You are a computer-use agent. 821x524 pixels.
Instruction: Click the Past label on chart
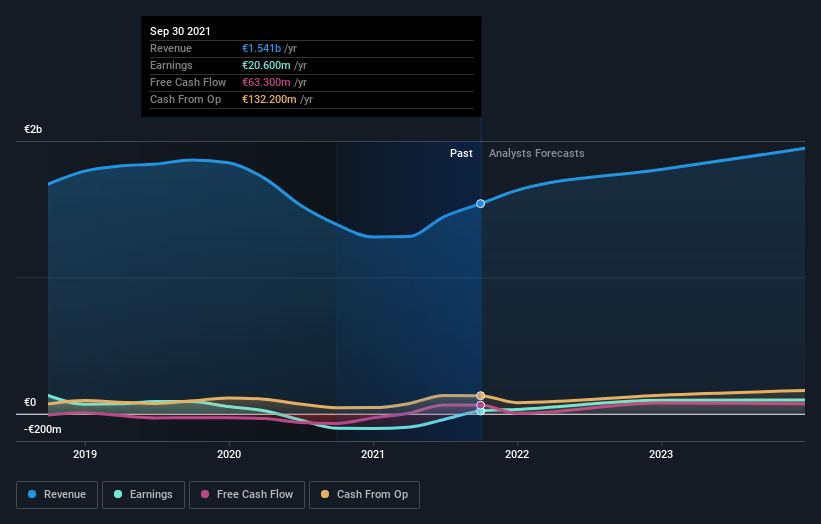(x=461, y=153)
